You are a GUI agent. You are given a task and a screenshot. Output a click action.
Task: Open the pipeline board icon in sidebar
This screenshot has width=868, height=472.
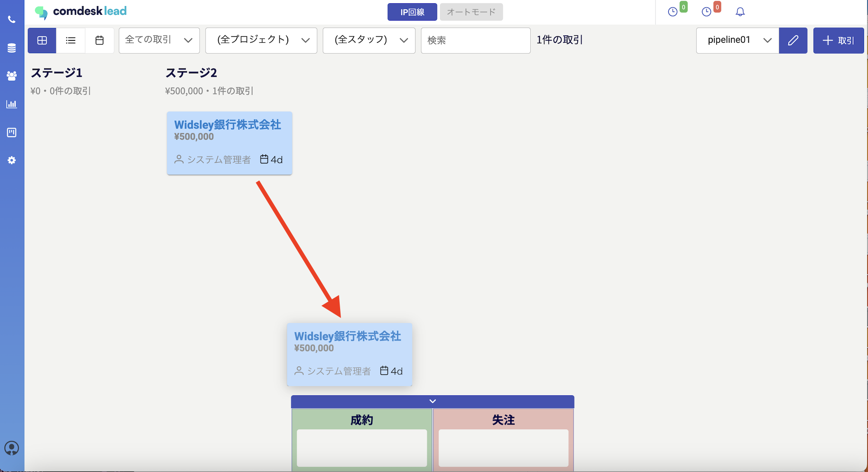[12, 132]
